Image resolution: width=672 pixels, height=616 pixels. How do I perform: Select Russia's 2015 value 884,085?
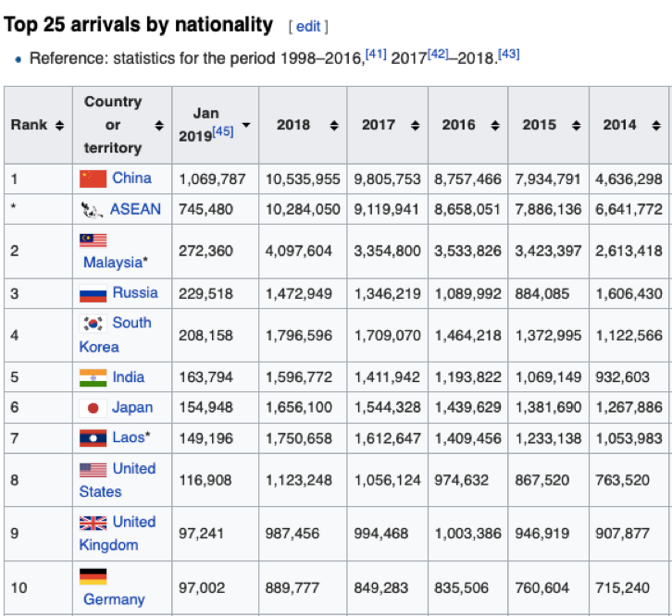542,294
